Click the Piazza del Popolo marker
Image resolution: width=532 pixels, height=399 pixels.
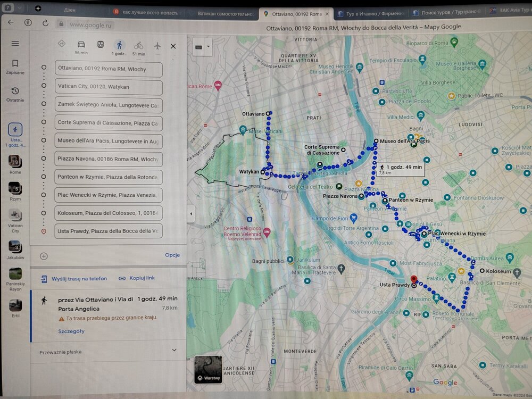pos(382,102)
